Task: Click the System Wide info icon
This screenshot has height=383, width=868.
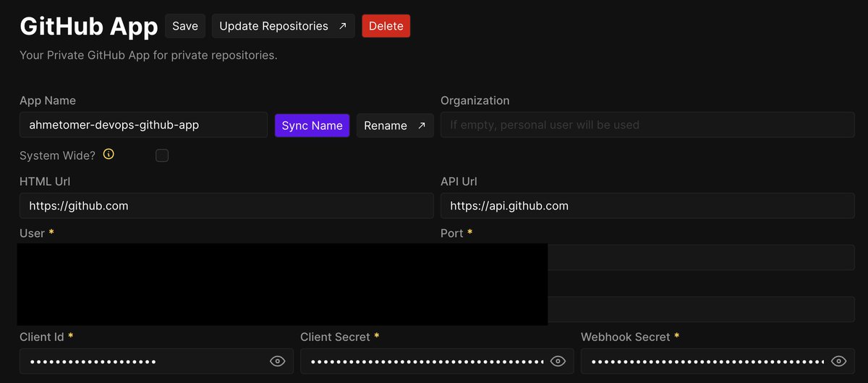Action: [x=109, y=155]
